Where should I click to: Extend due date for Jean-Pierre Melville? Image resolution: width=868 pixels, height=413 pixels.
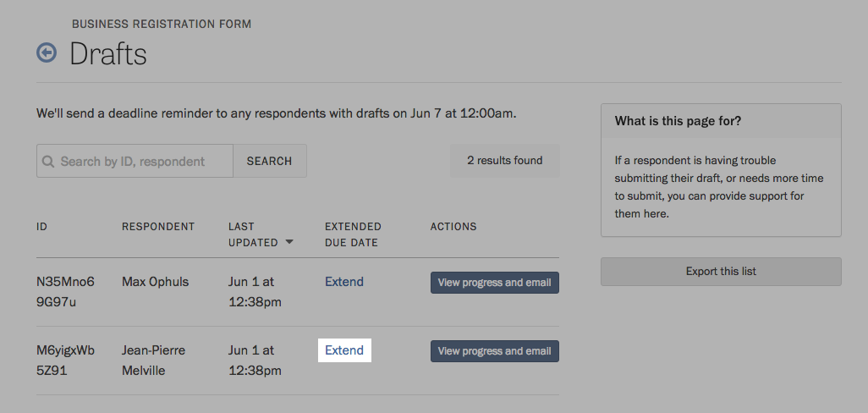(x=343, y=350)
